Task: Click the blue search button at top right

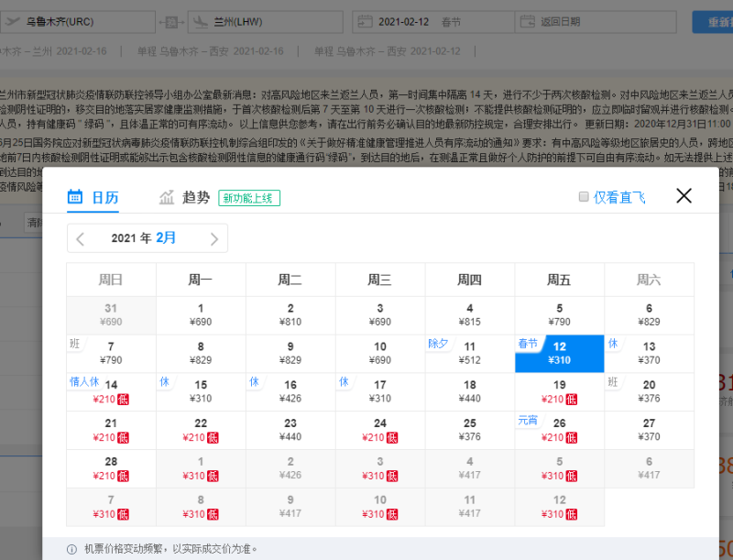Action: coord(710,21)
